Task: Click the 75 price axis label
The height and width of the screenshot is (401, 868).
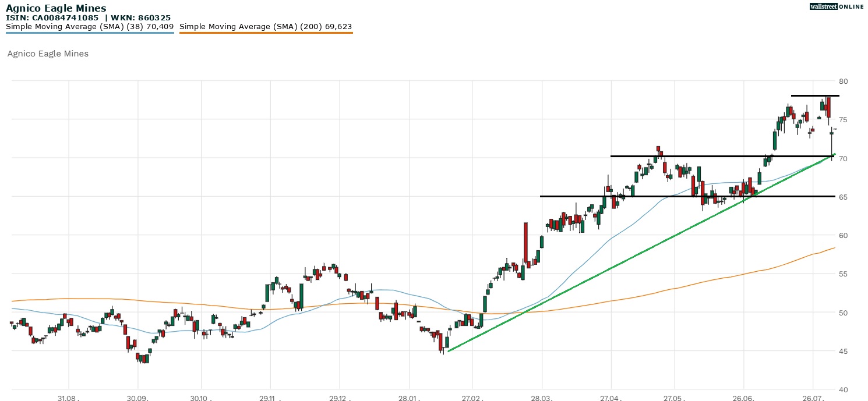Action: pyautogui.click(x=844, y=119)
